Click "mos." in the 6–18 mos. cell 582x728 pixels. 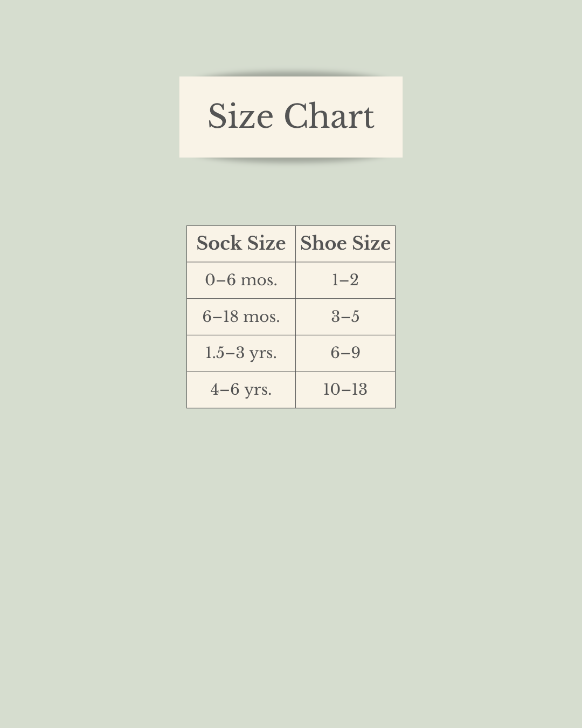click(x=261, y=317)
